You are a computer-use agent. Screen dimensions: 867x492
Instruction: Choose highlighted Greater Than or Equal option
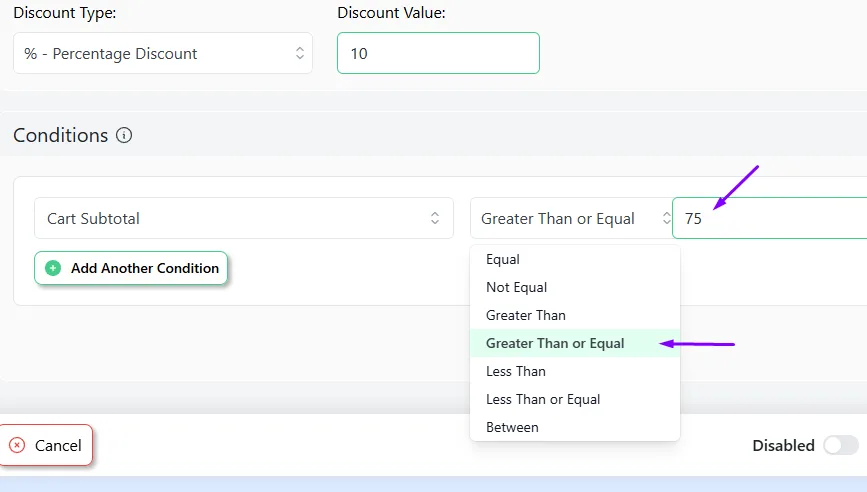coord(574,343)
